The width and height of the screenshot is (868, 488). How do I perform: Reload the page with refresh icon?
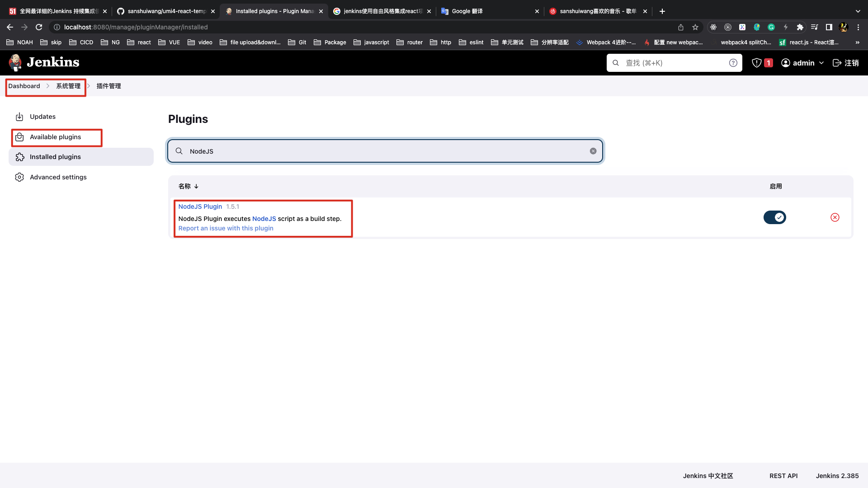[x=39, y=27]
